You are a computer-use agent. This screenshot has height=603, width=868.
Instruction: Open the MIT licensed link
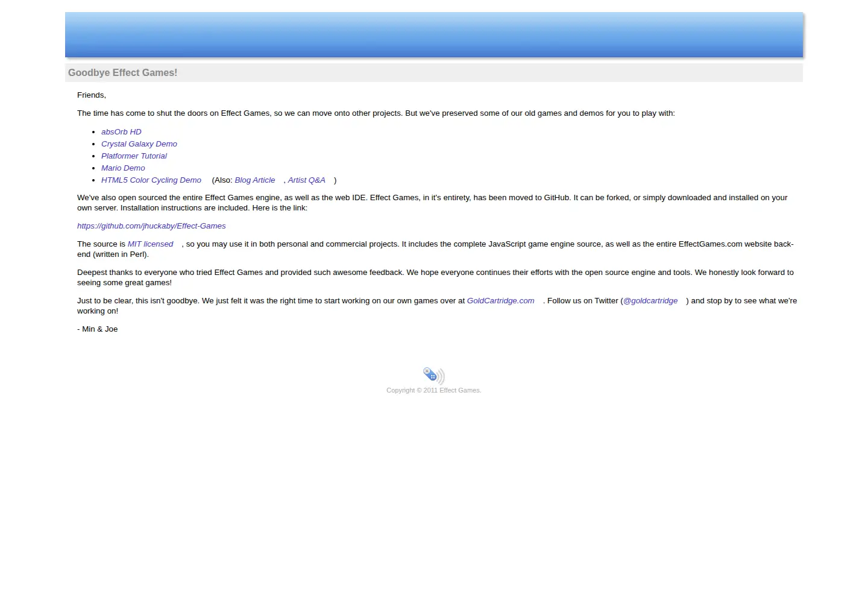(x=150, y=244)
